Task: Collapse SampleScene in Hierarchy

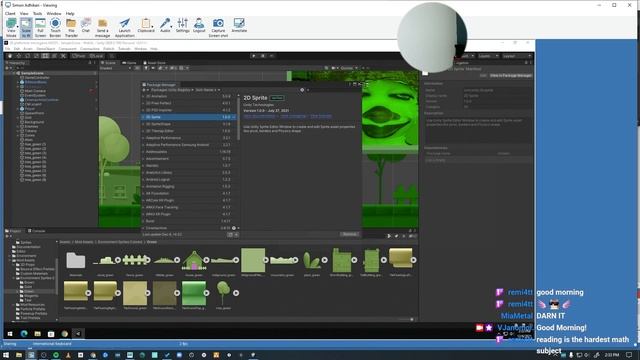Action: tap(14, 73)
